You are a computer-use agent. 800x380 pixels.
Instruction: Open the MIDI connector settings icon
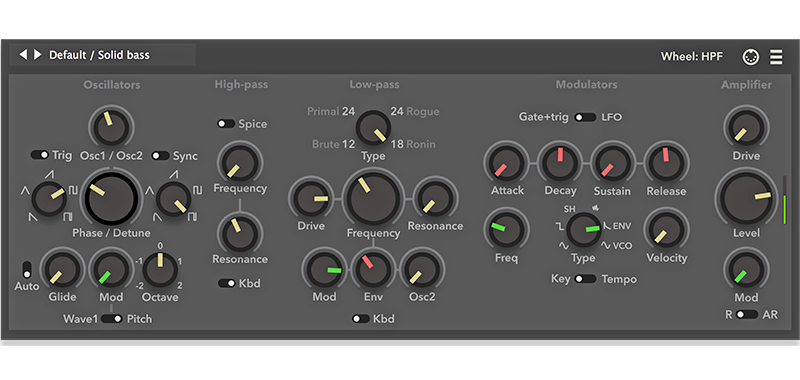[x=751, y=57]
